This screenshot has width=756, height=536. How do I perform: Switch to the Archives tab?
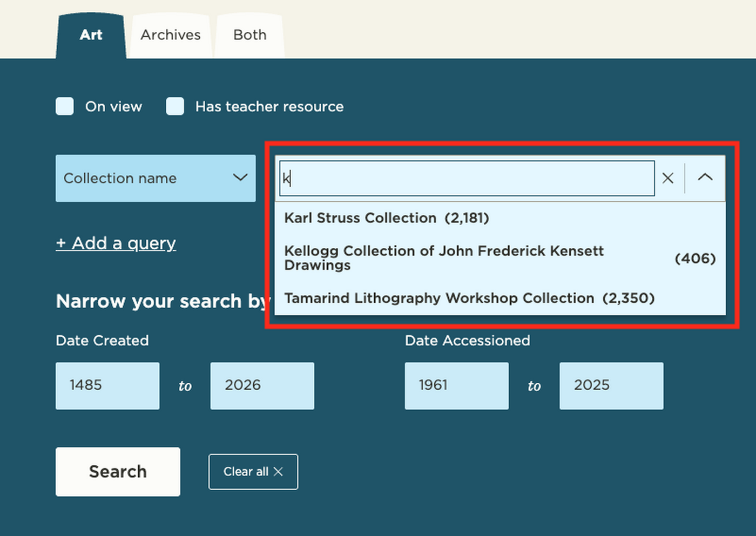(171, 35)
